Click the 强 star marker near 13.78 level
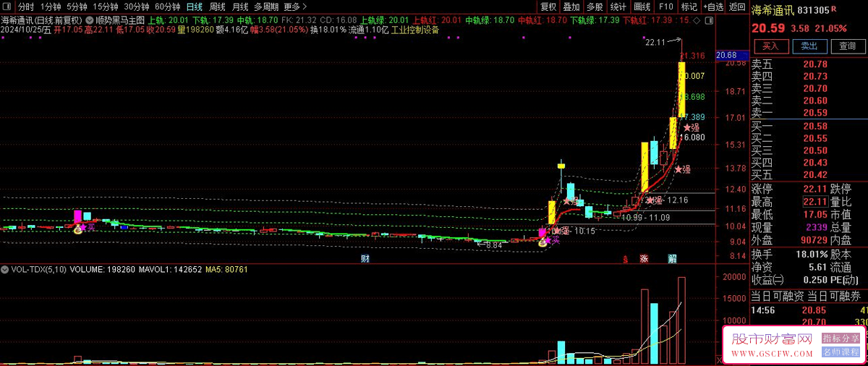Image resolution: width=868 pixels, height=366 pixels. coord(681,169)
